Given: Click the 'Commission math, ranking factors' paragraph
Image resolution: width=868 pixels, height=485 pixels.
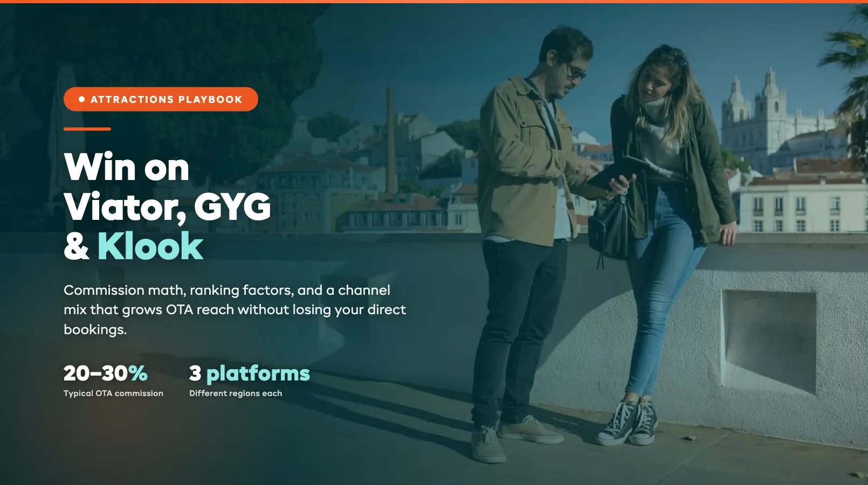Looking at the screenshot, I should [x=235, y=310].
